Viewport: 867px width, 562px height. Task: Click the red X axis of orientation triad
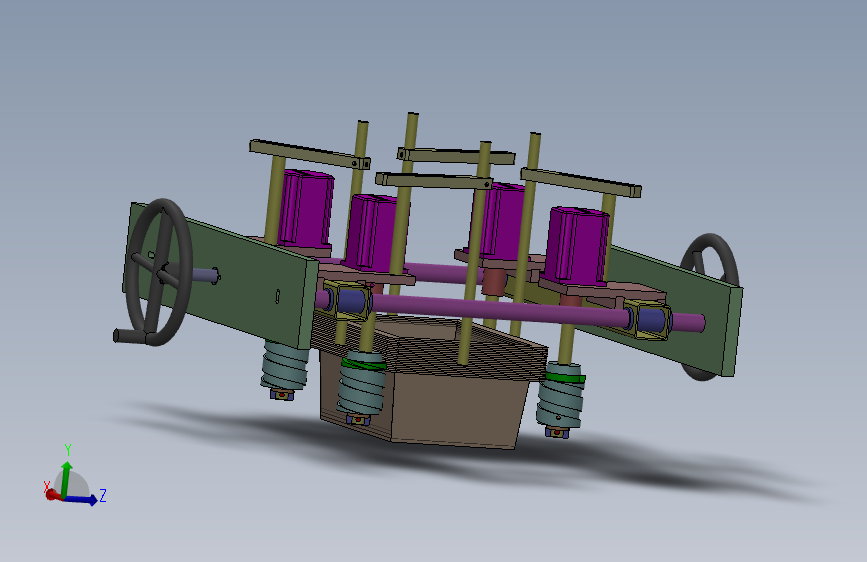point(51,495)
